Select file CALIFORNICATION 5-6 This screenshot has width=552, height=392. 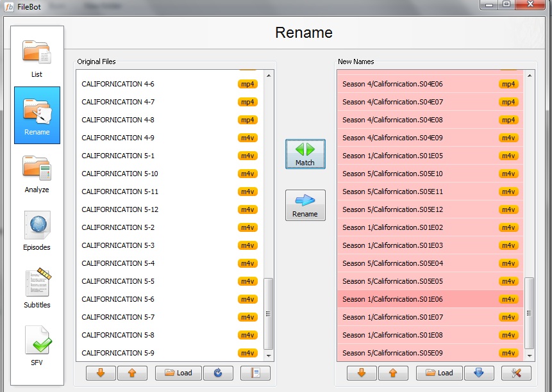pos(170,299)
